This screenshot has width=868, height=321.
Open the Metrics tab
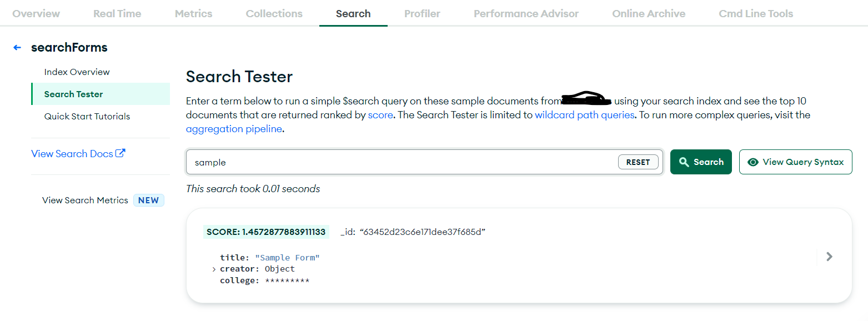click(193, 13)
